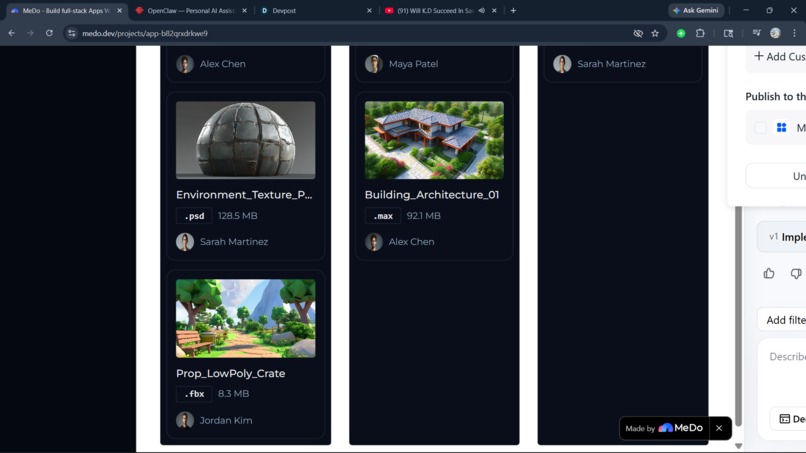Click the 128.5 MB file size

(237, 216)
